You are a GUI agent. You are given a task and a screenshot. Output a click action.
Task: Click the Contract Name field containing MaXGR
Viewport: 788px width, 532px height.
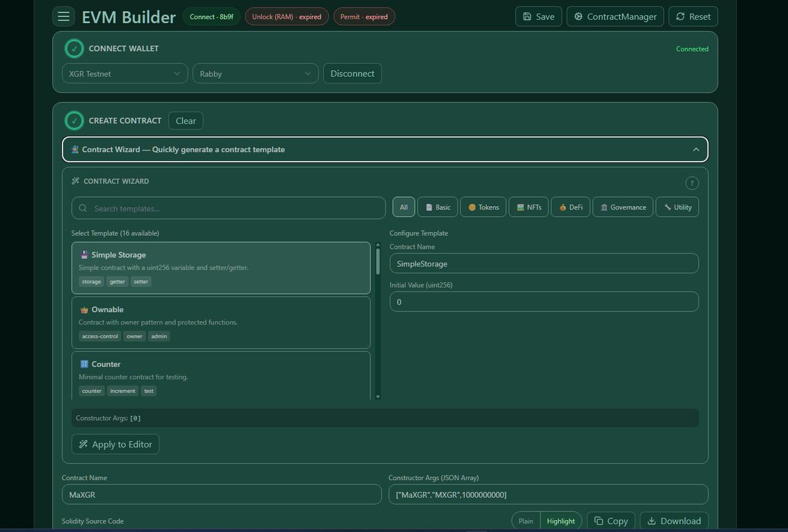[x=221, y=494]
